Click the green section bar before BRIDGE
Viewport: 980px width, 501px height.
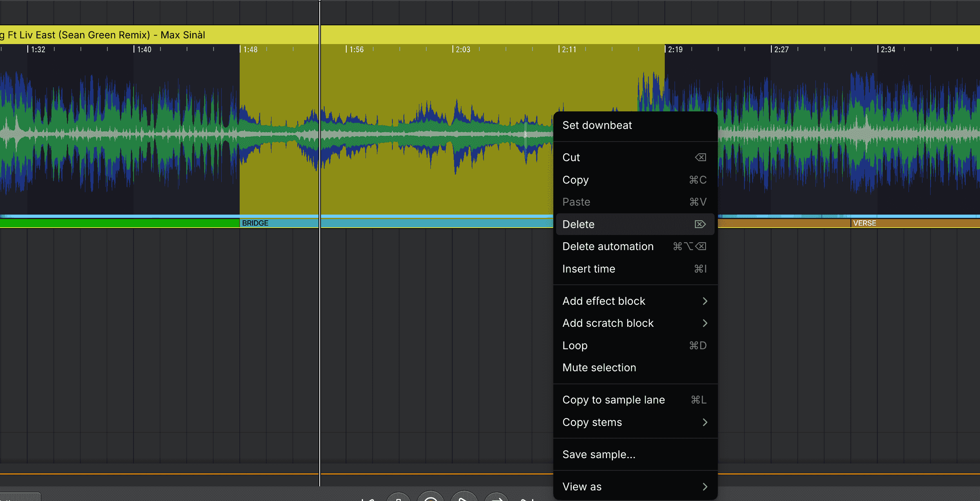(x=119, y=223)
